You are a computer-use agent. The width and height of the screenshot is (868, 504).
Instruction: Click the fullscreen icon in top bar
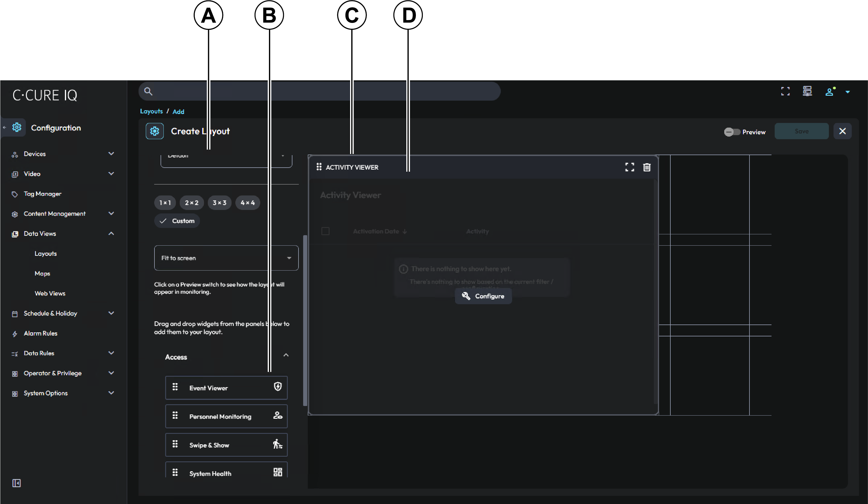coord(785,91)
